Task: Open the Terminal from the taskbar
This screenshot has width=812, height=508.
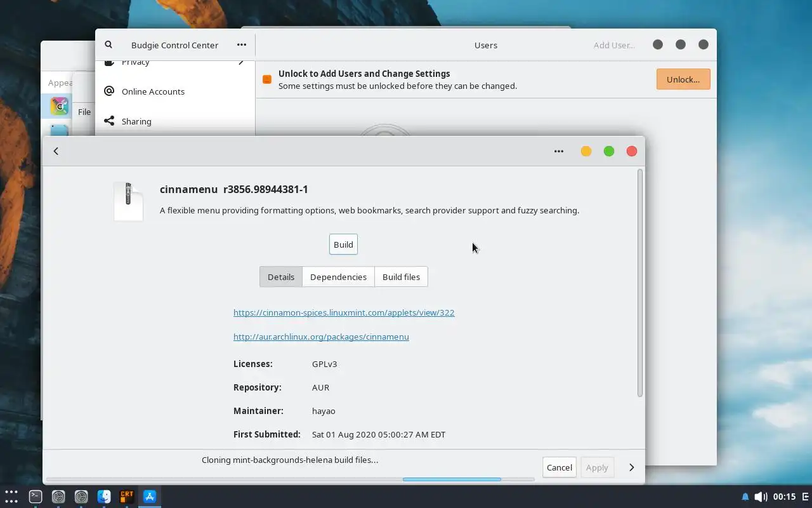Action: [x=36, y=497]
